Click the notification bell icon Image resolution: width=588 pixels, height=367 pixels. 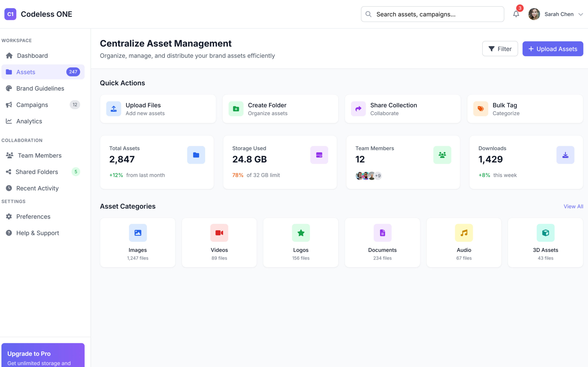[516, 14]
